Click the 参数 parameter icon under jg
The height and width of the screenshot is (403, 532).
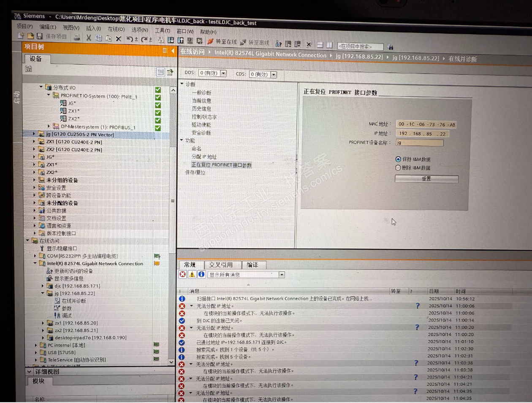57,308
